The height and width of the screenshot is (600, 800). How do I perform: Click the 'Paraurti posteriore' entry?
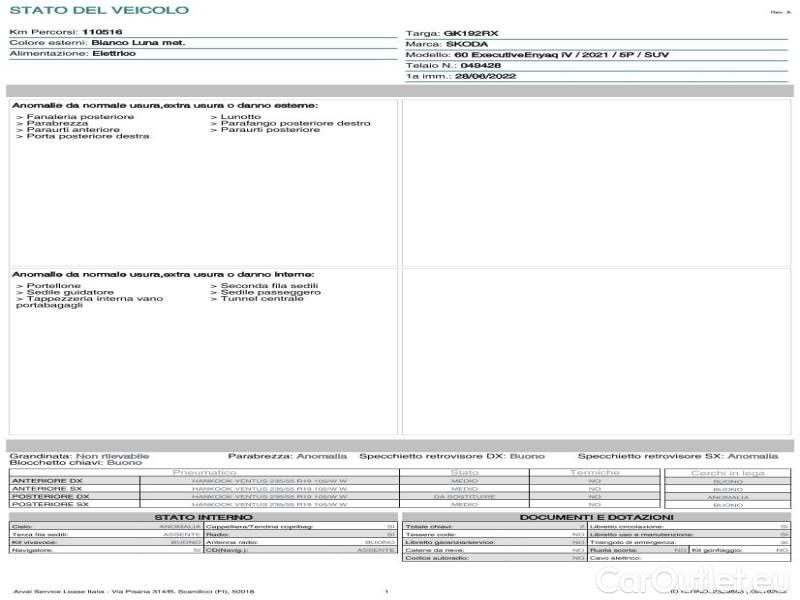270,130
